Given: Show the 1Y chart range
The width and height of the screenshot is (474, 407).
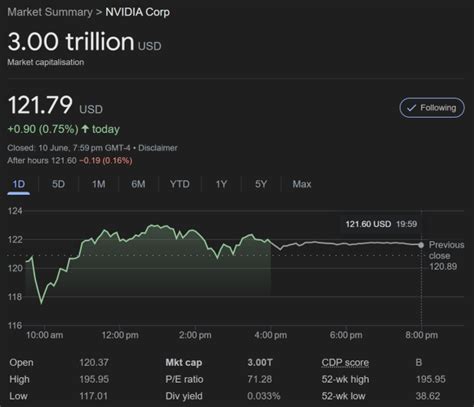Looking at the screenshot, I should click(x=221, y=184).
